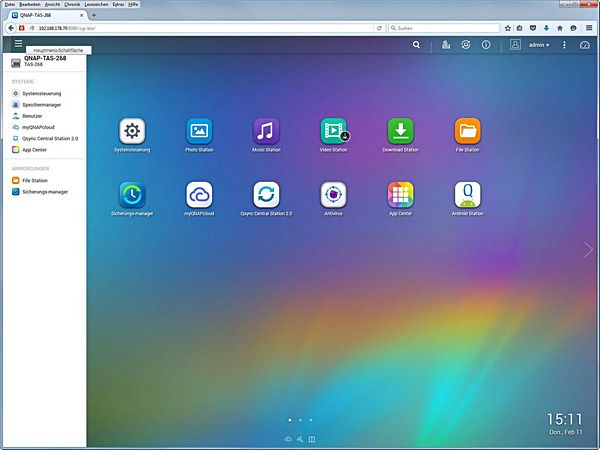The height and width of the screenshot is (450, 600).
Task: Open a new browser tab
Action: coord(94,15)
